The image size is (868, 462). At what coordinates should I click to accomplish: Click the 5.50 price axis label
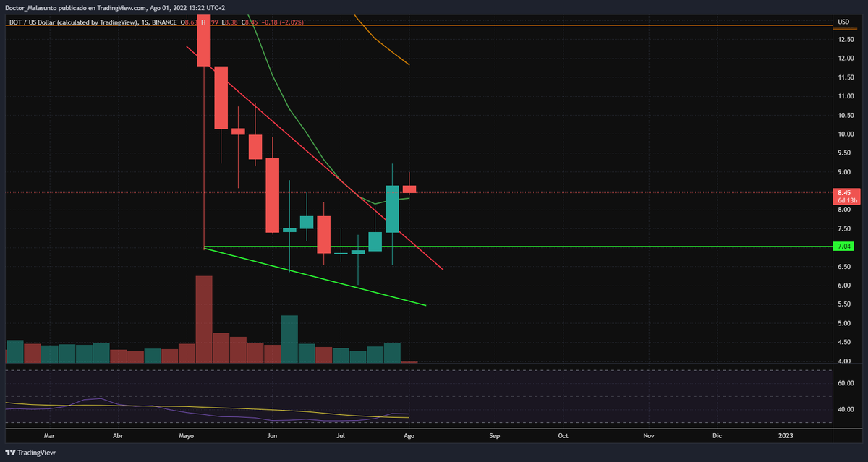tap(844, 304)
